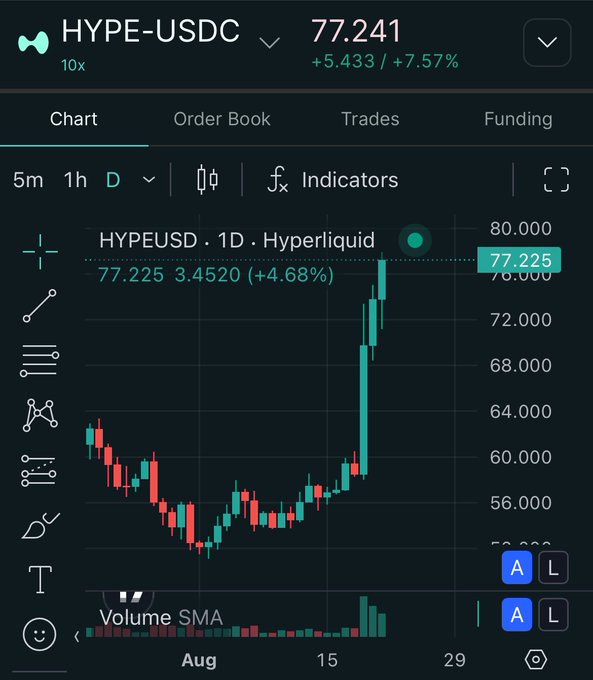The height and width of the screenshot is (680, 593).
Task: Select the XABCD pattern tool
Action: (x=39, y=415)
